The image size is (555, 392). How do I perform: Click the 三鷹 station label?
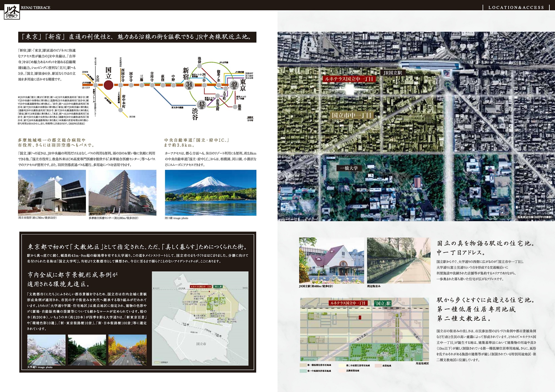coord(141,78)
